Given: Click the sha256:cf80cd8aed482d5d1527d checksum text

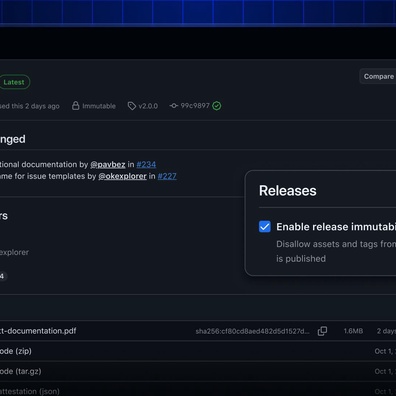Looking at the screenshot, I should [252, 331].
